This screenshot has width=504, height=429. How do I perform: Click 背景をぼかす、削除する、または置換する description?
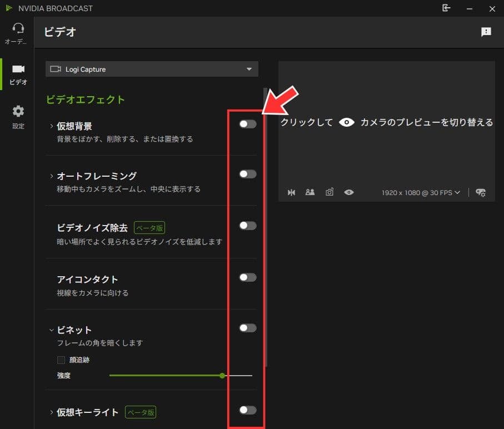click(x=125, y=139)
